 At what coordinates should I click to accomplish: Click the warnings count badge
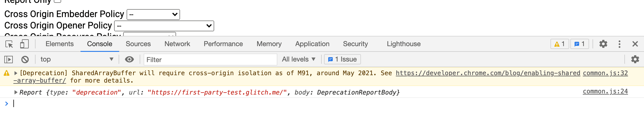560,44
